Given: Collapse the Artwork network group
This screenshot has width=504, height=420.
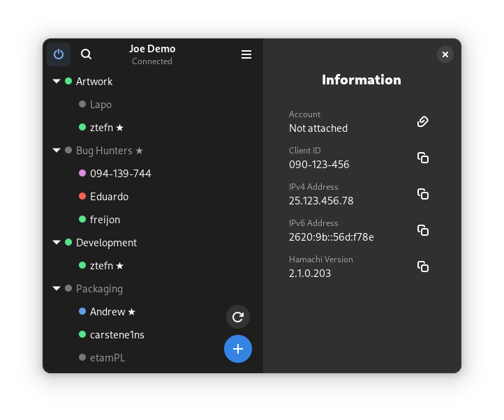Looking at the screenshot, I should pyautogui.click(x=56, y=82).
